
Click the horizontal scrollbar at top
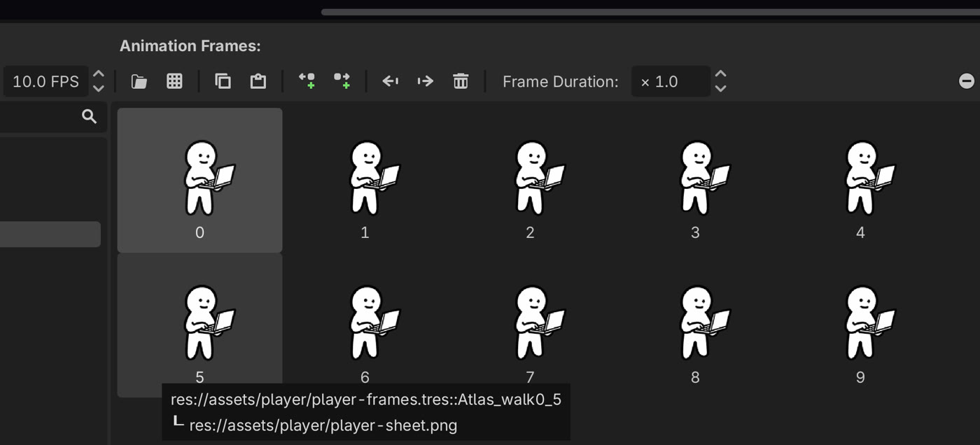point(650,12)
